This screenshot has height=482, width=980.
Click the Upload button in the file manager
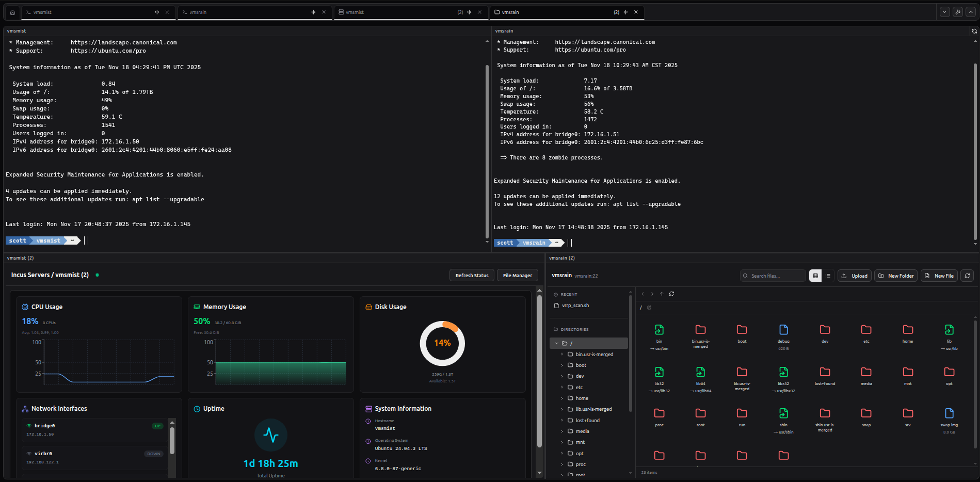pyautogui.click(x=854, y=276)
